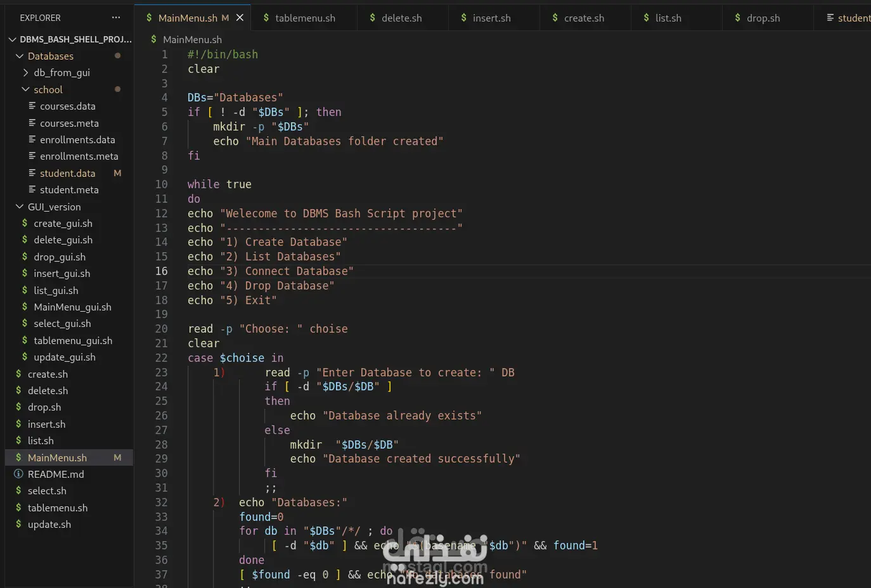Viewport: 871px width, 588px height.
Task: Click the read -p "Choose: " line
Action: (268, 329)
